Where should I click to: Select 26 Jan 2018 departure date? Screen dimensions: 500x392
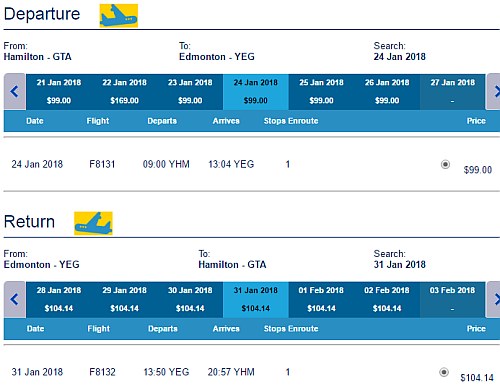pyautogui.click(x=387, y=92)
